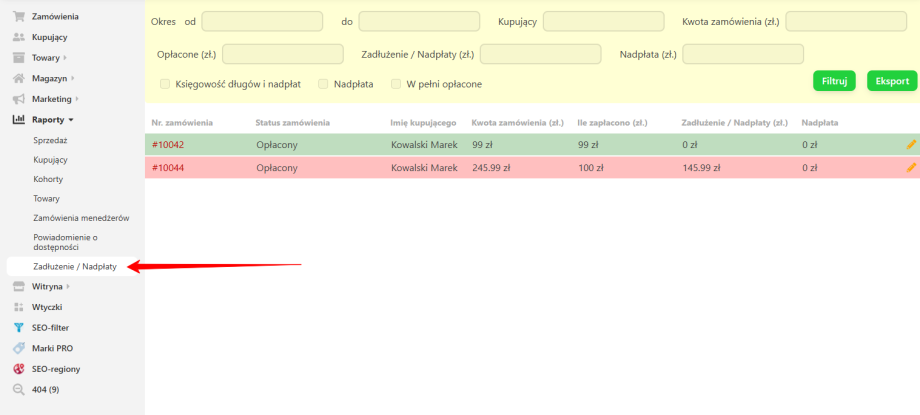Click the SEO-regiony icon
The image size is (920, 415).
(18, 369)
